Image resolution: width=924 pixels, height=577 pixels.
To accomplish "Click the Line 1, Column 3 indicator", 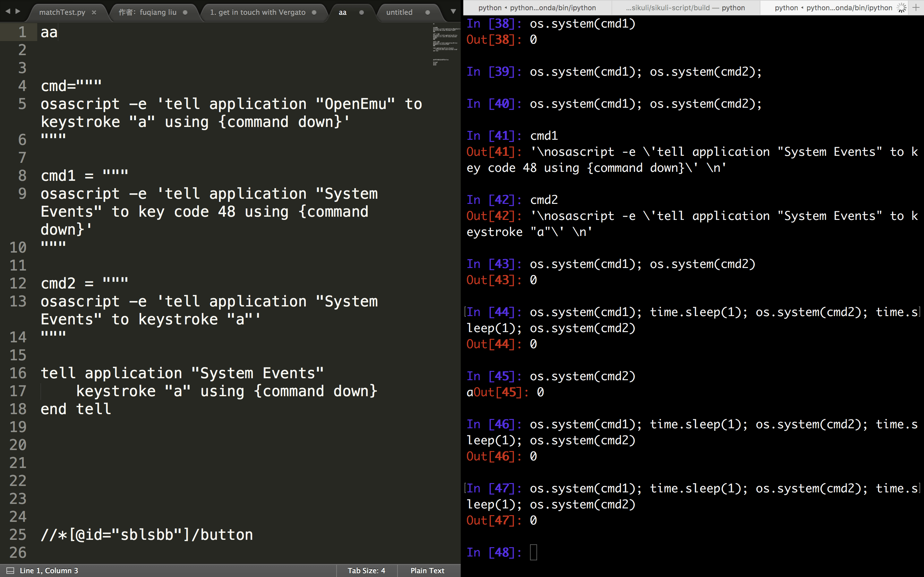I will (x=49, y=571).
